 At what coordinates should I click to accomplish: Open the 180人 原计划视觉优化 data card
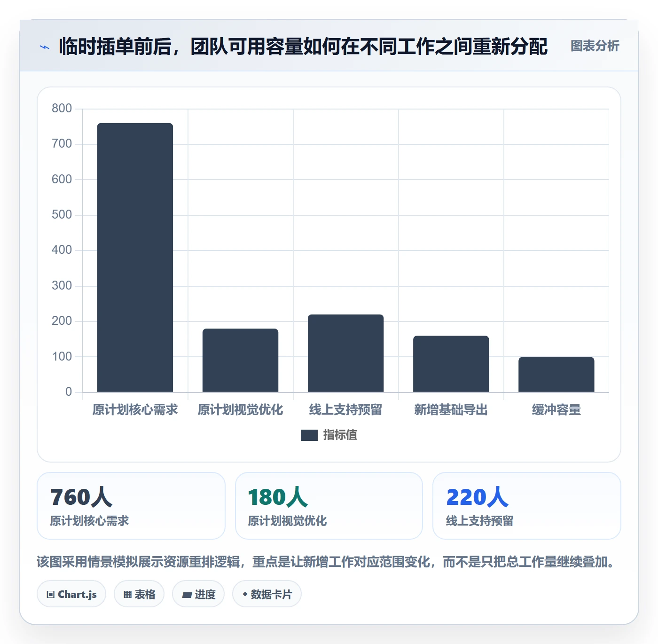pyautogui.click(x=329, y=506)
